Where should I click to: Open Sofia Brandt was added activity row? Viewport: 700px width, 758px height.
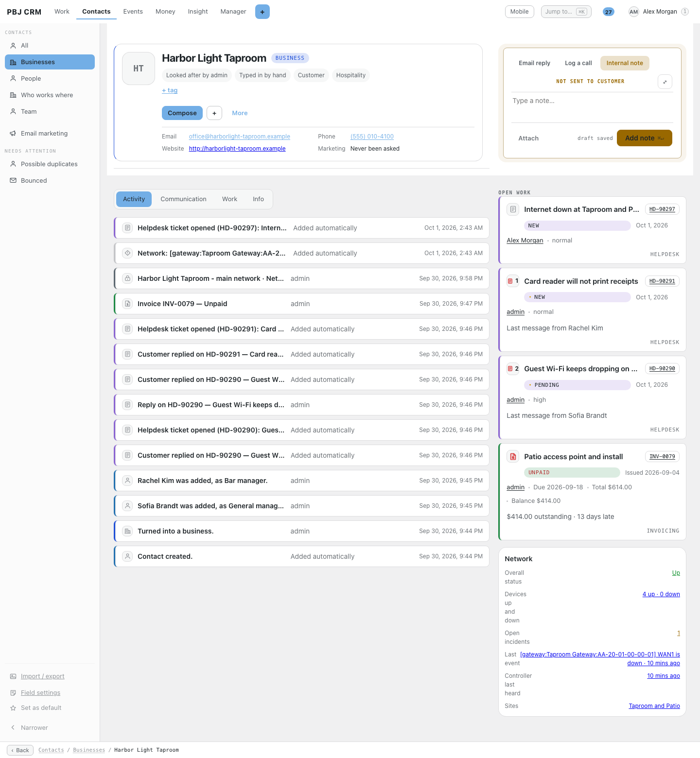pos(301,506)
